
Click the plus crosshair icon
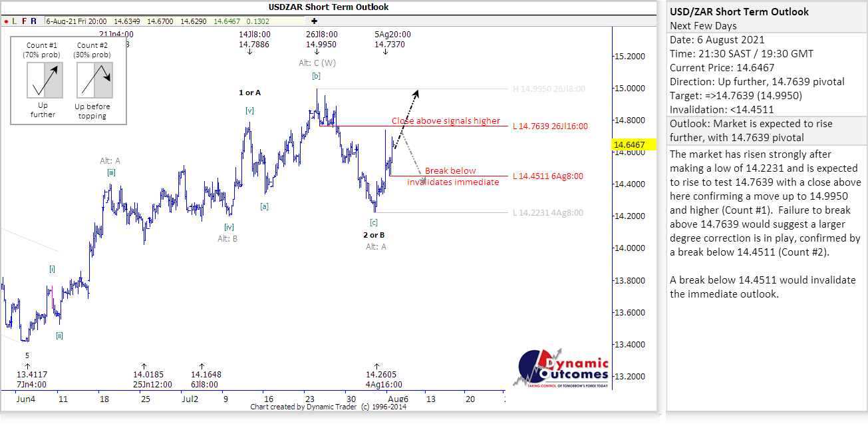[x=314, y=21]
